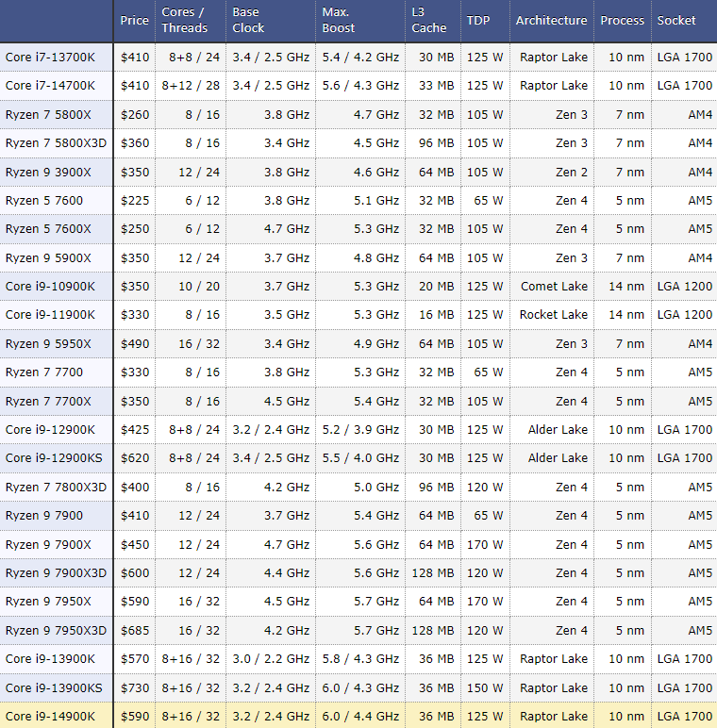Click the 33 MB cache of Core i7-14700K
This screenshot has width=717, height=728.
(436, 86)
